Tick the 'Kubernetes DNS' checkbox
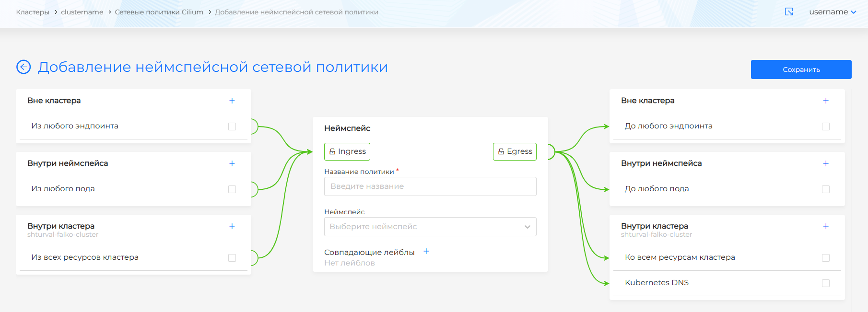 click(826, 283)
